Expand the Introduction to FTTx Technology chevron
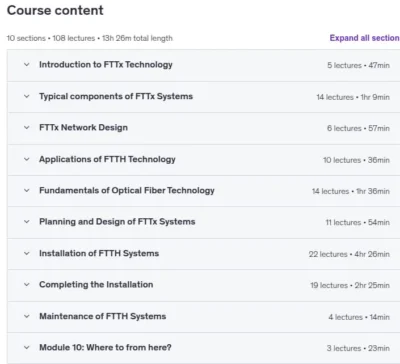 (27, 65)
